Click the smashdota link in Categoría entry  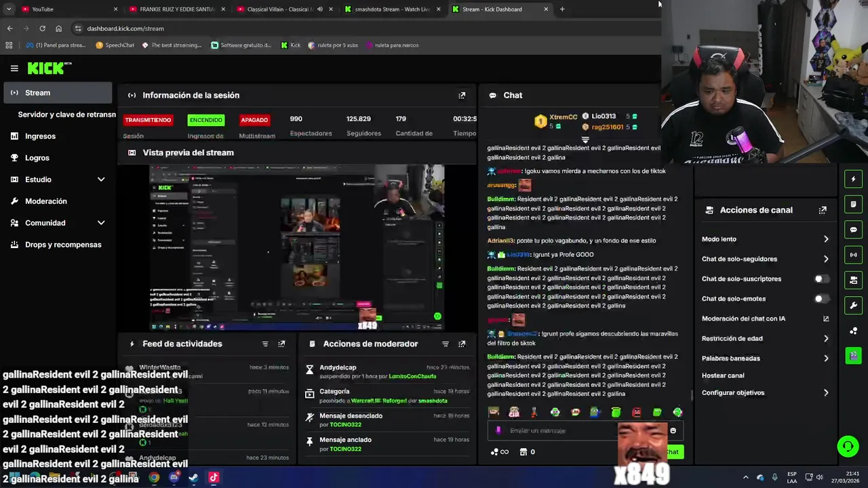coord(433,401)
